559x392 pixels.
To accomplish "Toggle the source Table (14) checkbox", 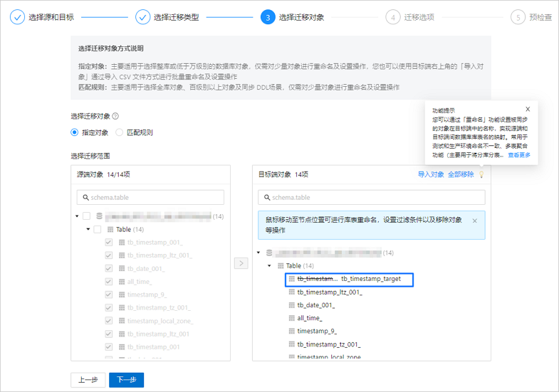I will 98,229.
